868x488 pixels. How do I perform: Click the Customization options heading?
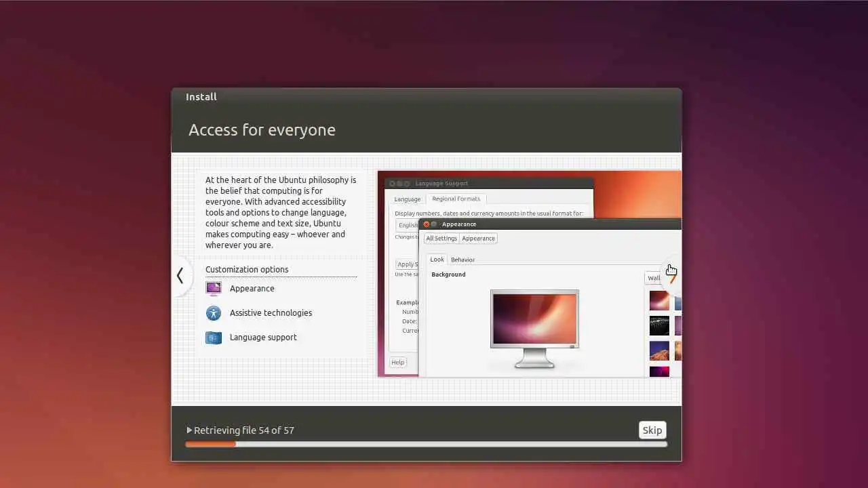point(247,270)
